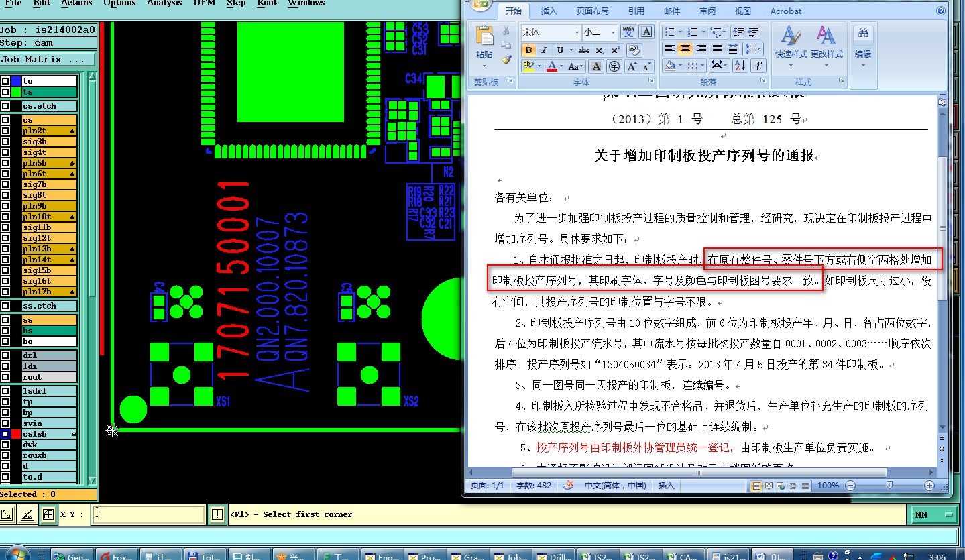The width and height of the screenshot is (965, 560).
Task: Switch to the 页面布局 ribbon tab
Action: pos(592,11)
